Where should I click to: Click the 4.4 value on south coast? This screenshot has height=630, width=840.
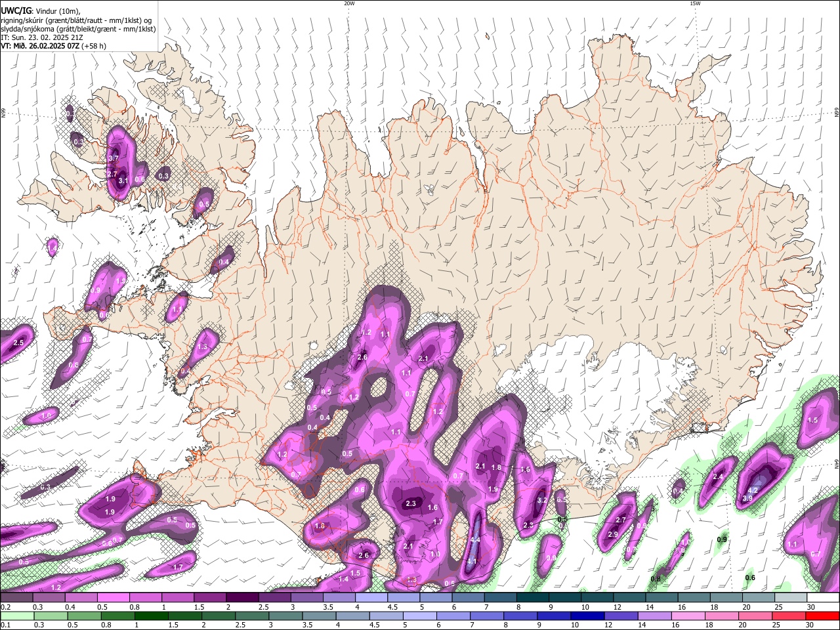tap(476, 539)
